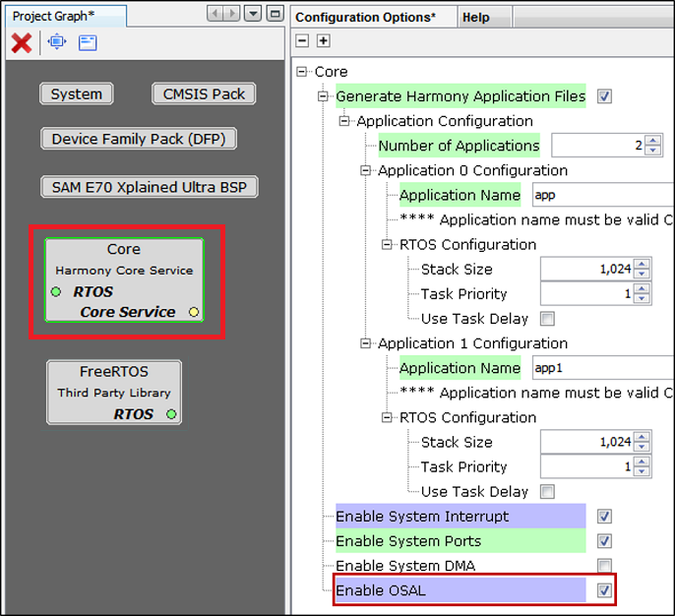The width and height of the screenshot is (675, 616).
Task: Switch to the Help tab
Action: 475,17
